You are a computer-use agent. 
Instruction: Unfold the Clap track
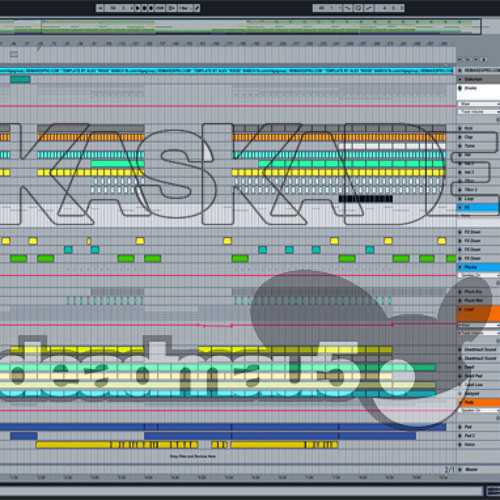[x=460, y=137]
